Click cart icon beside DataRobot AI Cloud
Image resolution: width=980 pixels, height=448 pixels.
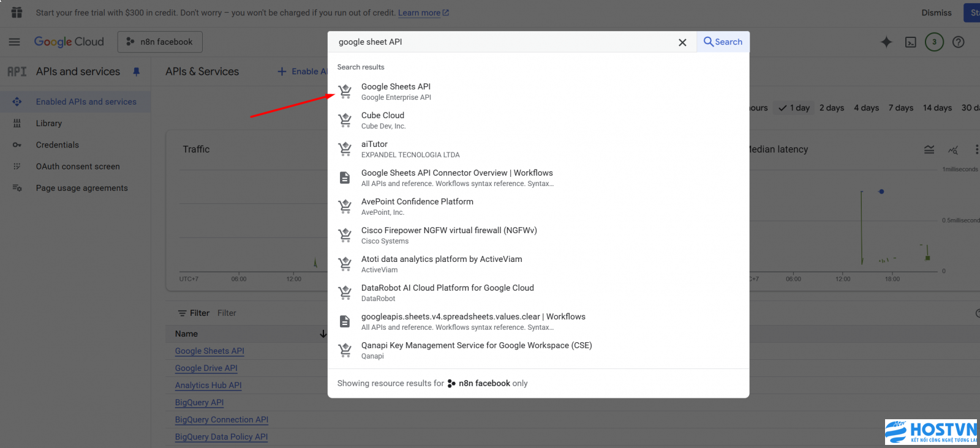(345, 293)
